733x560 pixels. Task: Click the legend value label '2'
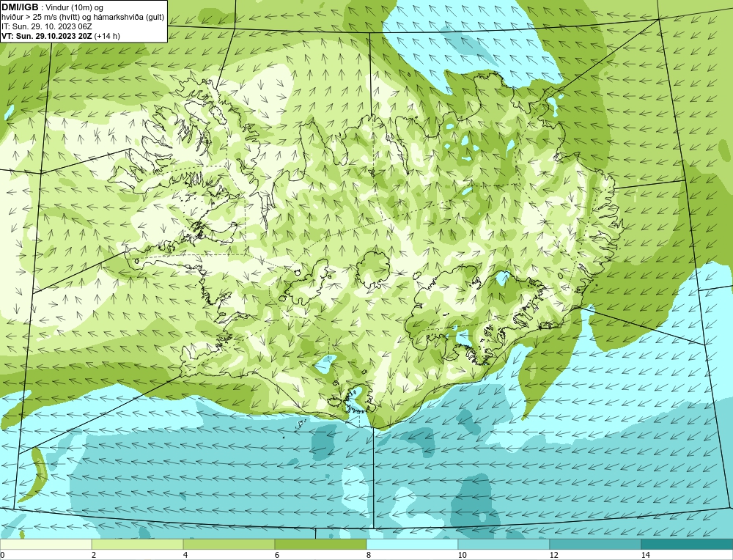coord(94,555)
